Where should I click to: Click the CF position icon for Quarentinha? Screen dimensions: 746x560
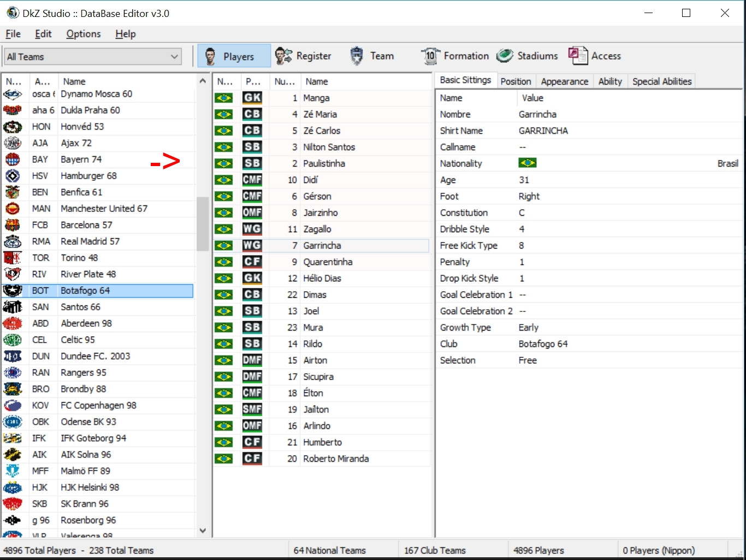click(x=252, y=262)
